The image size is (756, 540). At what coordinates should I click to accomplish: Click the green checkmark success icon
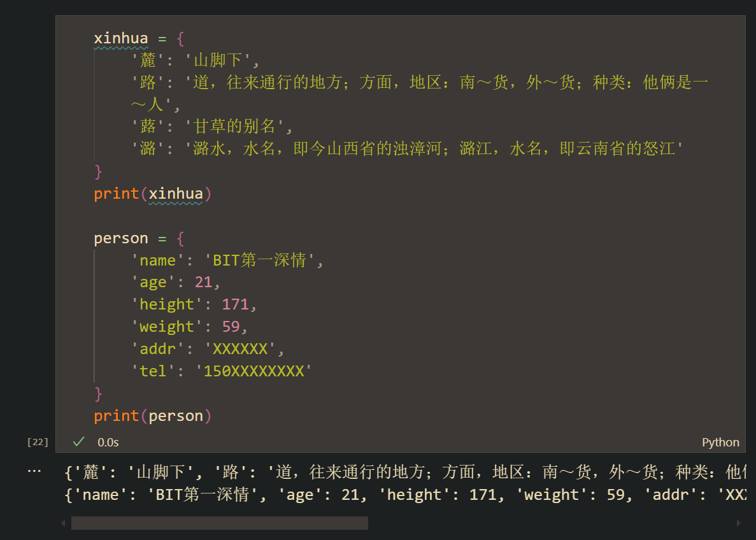pyautogui.click(x=78, y=441)
